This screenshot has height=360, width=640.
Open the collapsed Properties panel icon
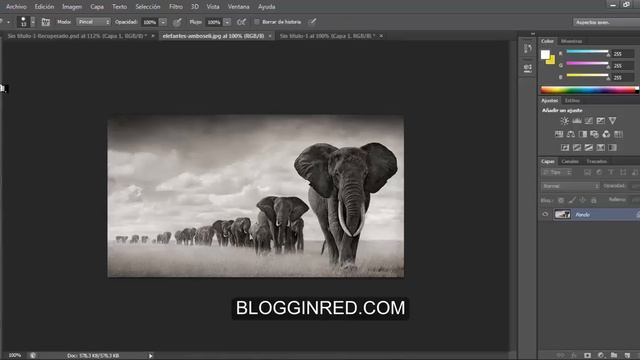[x=528, y=68]
